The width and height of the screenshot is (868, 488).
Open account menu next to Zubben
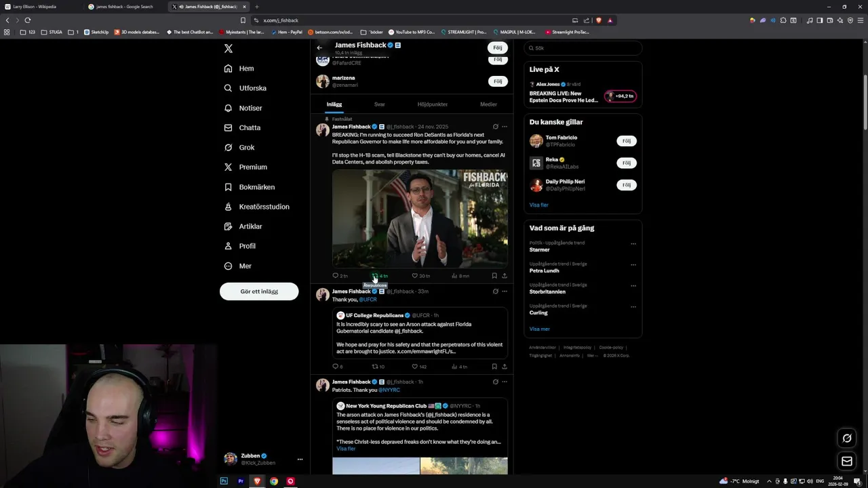(x=300, y=460)
